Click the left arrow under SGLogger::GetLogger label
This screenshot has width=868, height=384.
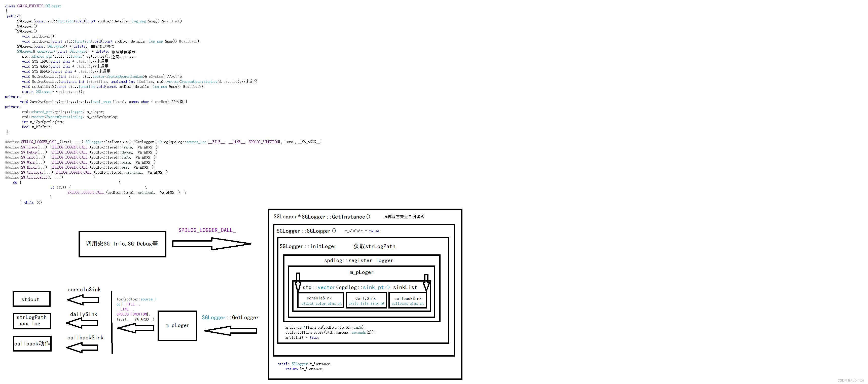(231, 331)
